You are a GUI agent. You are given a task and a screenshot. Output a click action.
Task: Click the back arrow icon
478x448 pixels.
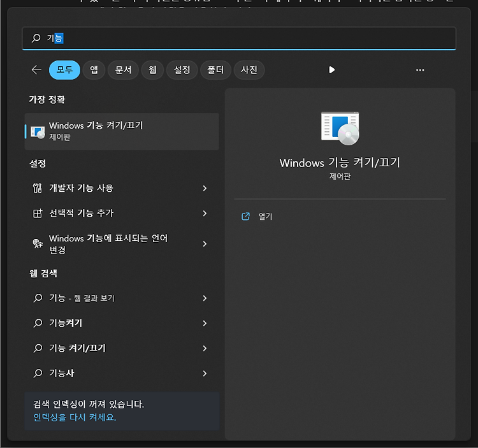[x=36, y=70]
